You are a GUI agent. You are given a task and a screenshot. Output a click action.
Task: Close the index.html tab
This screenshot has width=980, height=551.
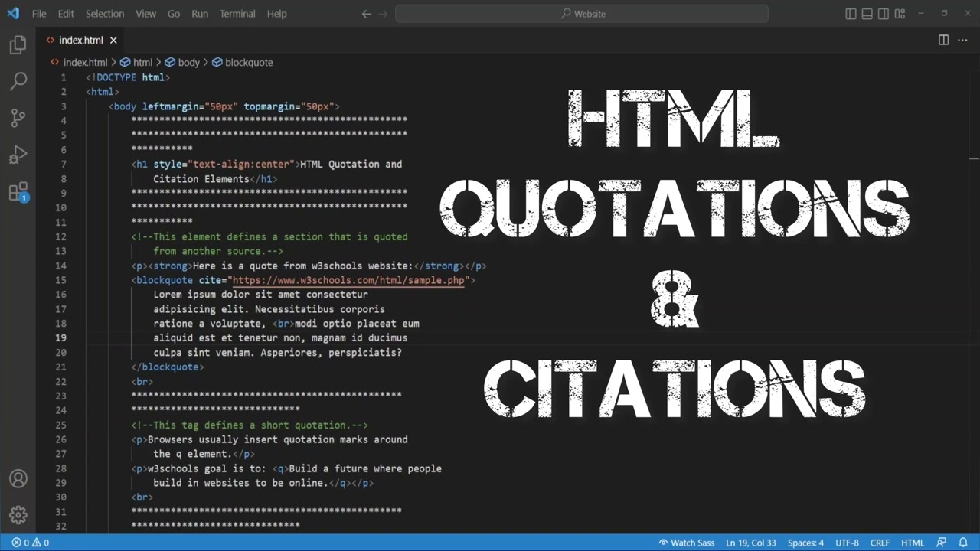113,41
